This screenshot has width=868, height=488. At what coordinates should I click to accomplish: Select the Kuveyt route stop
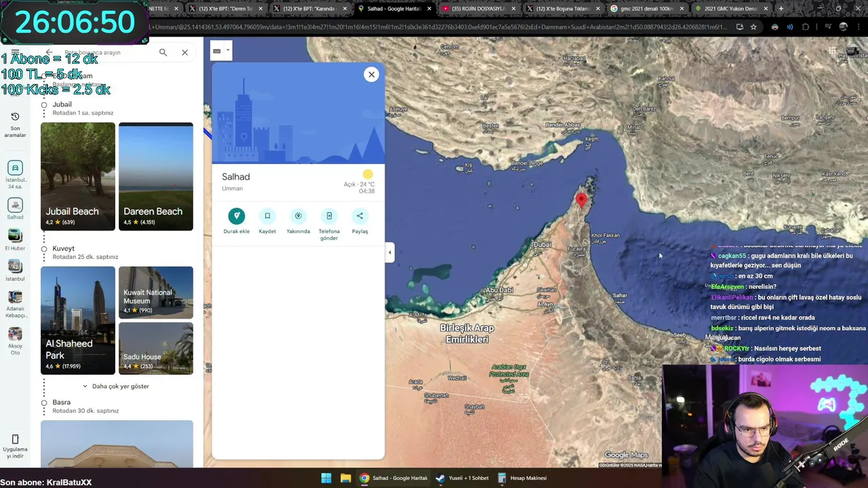pos(64,249)
